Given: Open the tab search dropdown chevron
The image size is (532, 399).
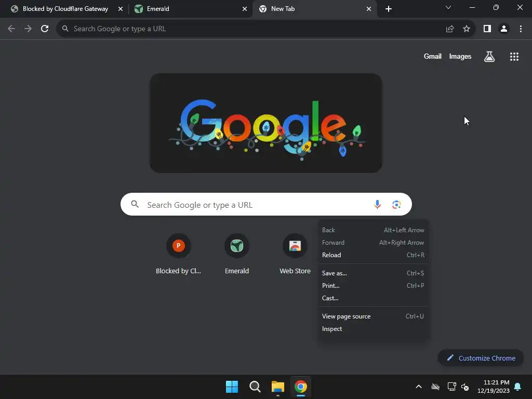Looking at the screenshot, I should point(448,7).
